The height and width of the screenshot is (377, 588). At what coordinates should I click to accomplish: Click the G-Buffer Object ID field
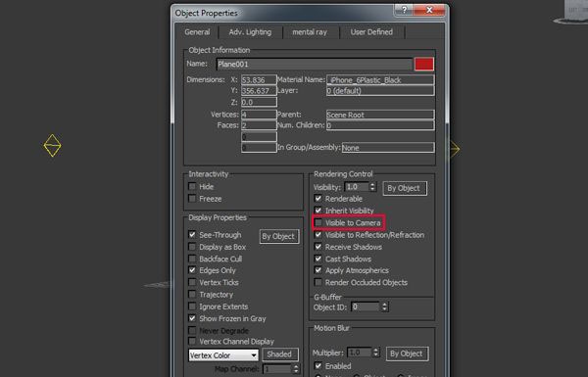pyautogui.click(x=366, y=306)
